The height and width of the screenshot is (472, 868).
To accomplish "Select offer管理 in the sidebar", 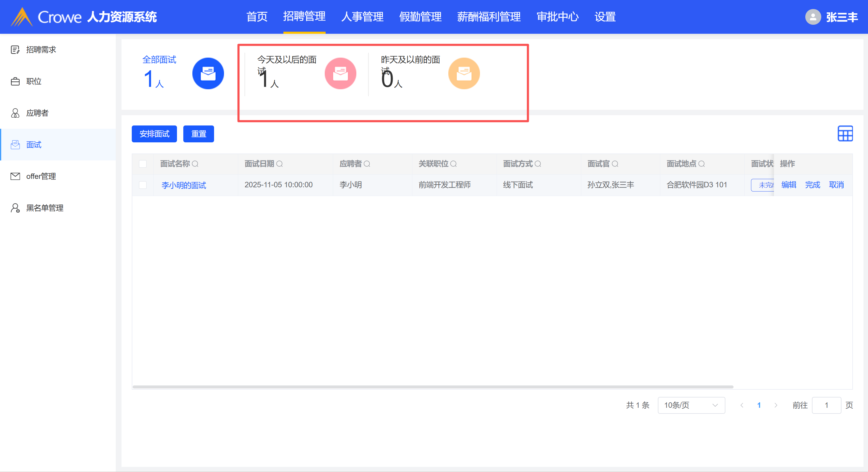I will pyautogui.click(x=41, y=176).
